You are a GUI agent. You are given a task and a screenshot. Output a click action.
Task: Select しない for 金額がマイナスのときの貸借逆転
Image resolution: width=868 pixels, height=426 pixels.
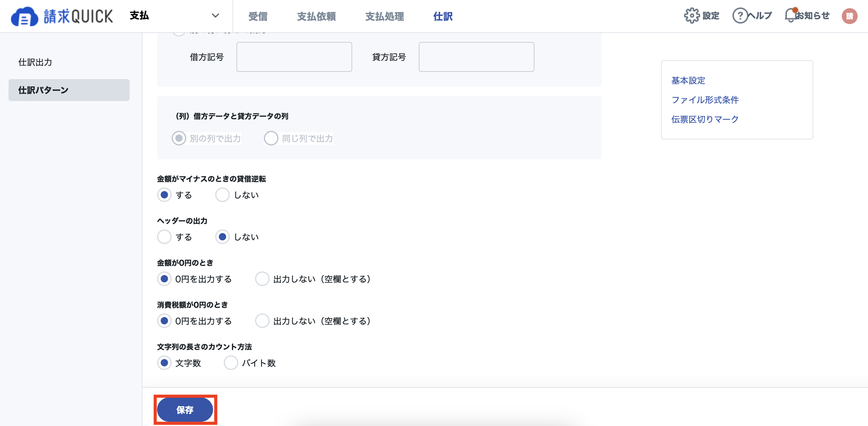pyautogui.click(x=222, y=195)
